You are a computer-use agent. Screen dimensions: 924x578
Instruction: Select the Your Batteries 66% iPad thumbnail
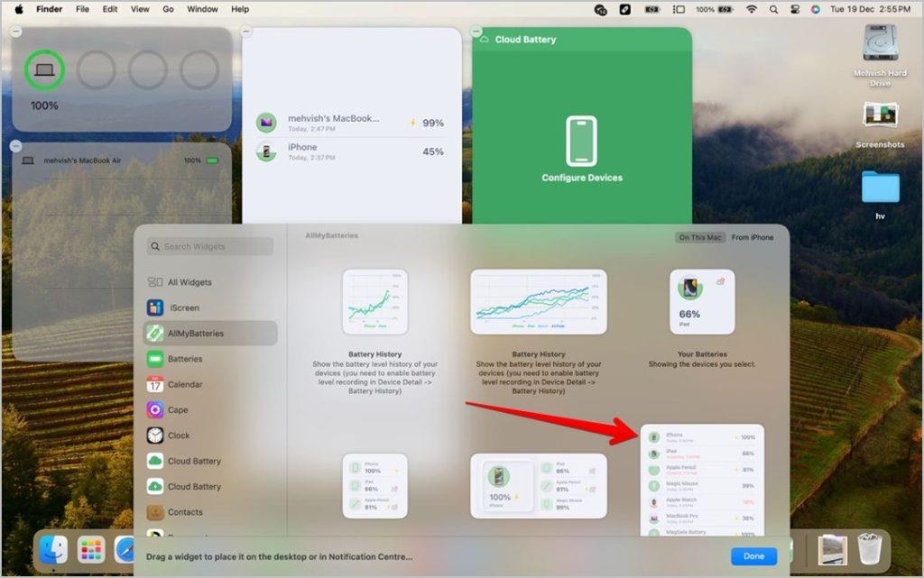pos(702,302)
